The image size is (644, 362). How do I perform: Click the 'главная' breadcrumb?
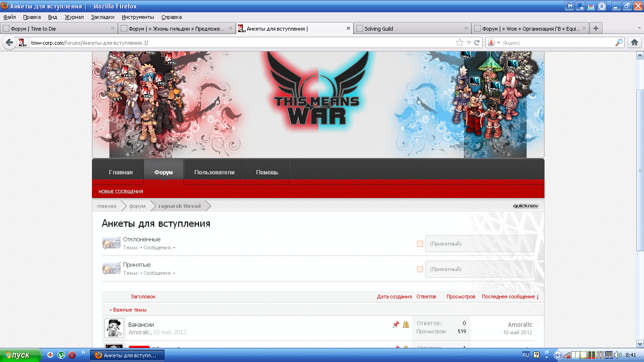pyautogui.click(x=107, y=206)
